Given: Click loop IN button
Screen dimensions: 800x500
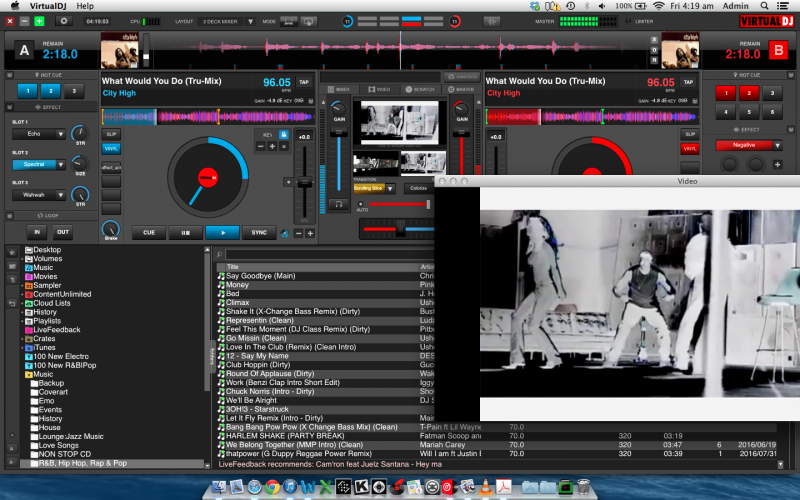Looking at the screenshot, I should point(37,232).
